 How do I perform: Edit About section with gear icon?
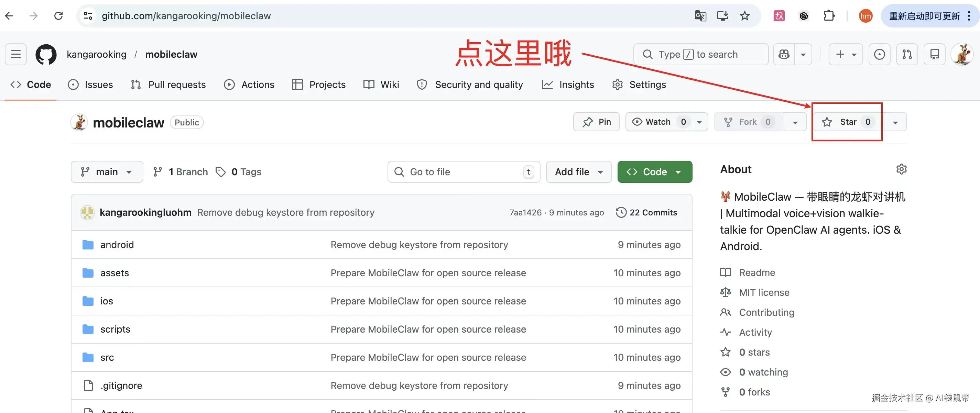(x=901, y=169)
